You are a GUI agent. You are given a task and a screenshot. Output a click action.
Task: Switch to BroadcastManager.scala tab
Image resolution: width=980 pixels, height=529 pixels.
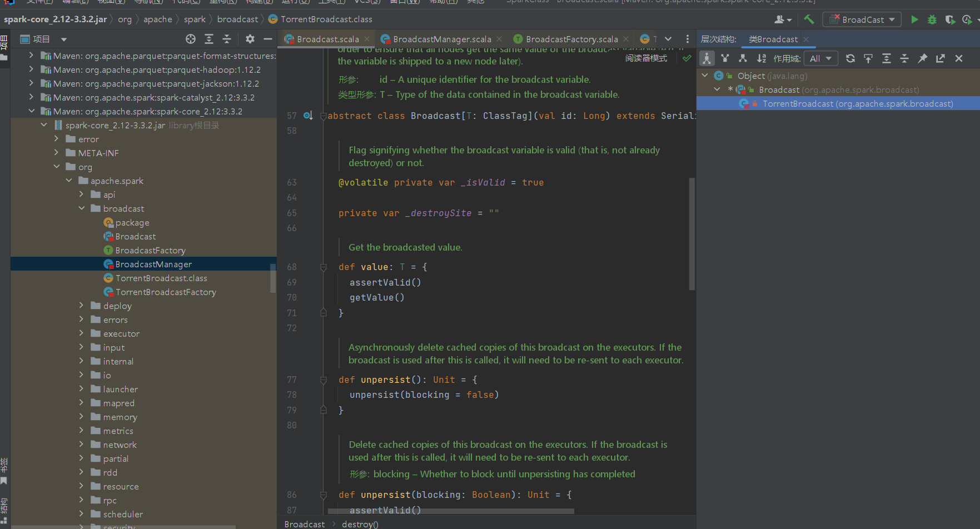click(441, 39)
